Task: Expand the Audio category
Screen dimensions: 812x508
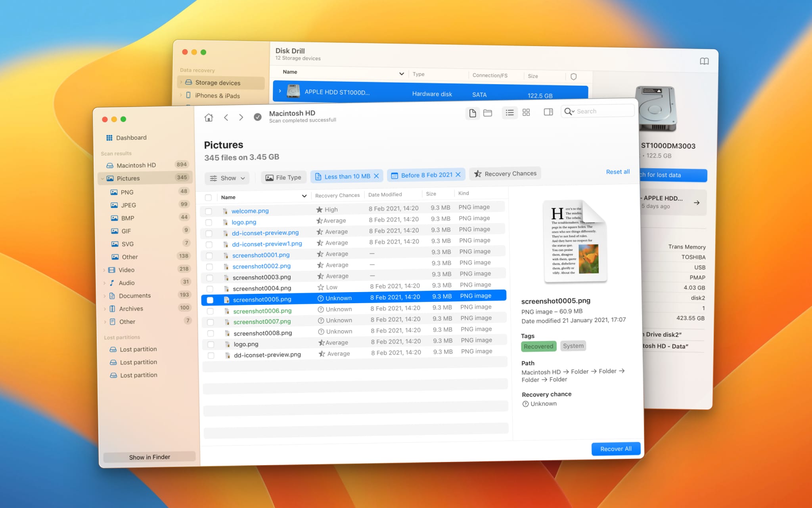Action: point(104,283)
